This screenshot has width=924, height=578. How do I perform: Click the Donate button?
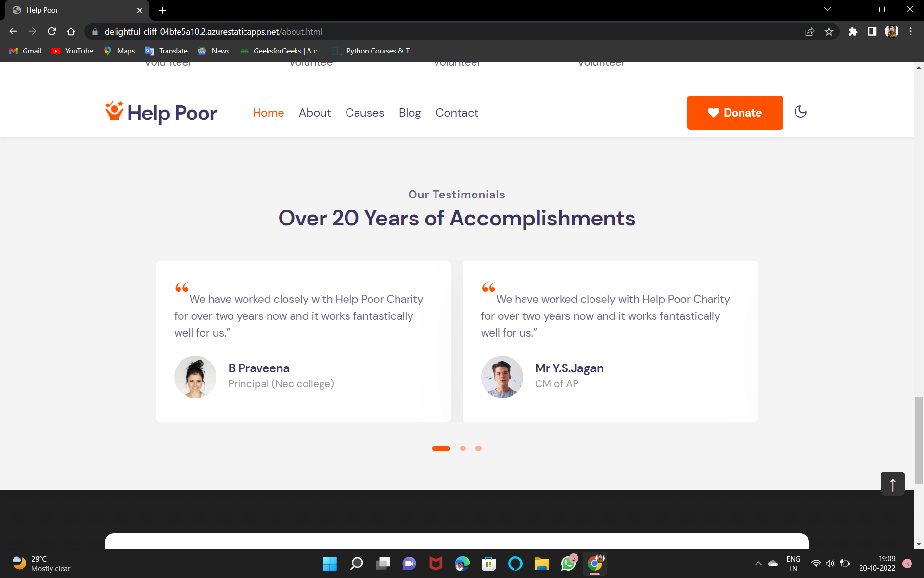[x=735, y=112]
